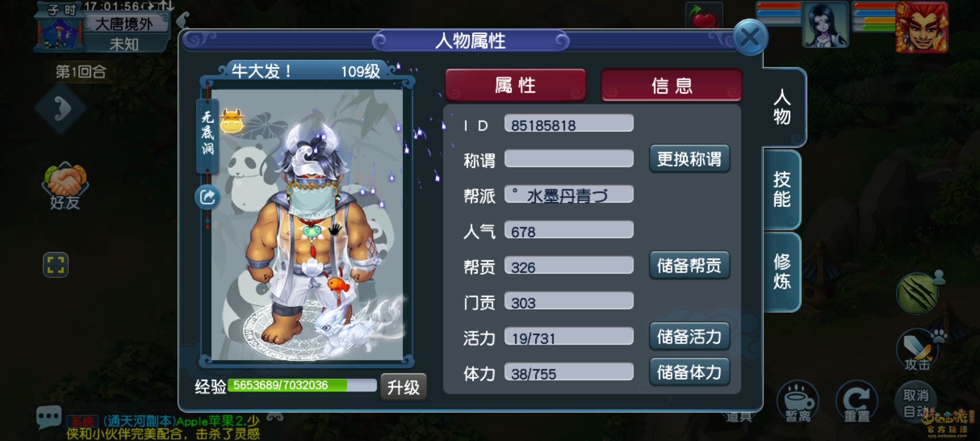Screen dimensions: 980x441
Task: Tap the green claw skill icon
Action: 918,293
